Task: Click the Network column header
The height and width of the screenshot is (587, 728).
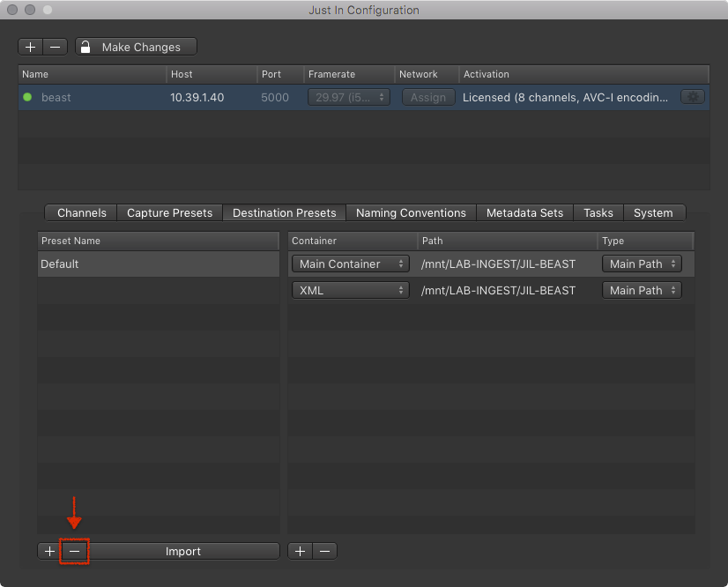Action: (x=427, y=74)
